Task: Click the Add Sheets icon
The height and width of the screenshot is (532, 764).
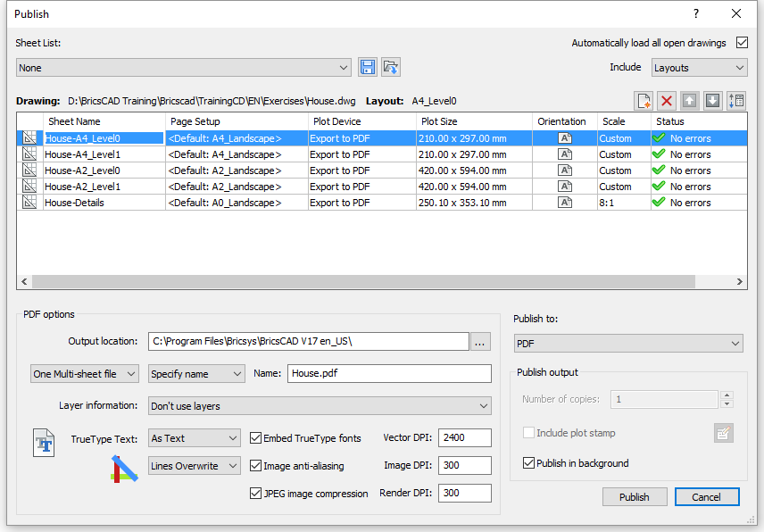Action: click(x=644, y=101)
